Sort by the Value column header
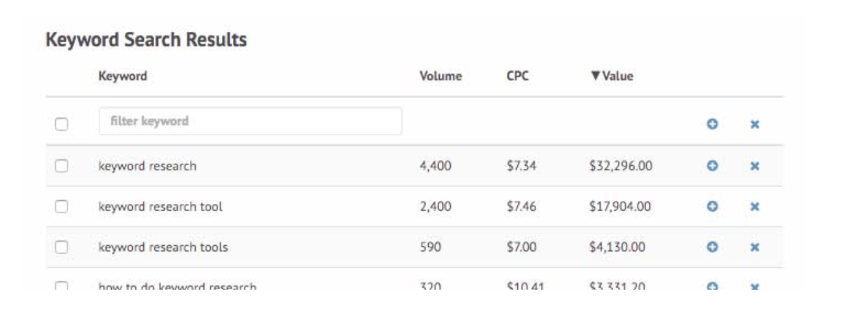The height and width of the screenshot is (312, 868). click(612, 76)
